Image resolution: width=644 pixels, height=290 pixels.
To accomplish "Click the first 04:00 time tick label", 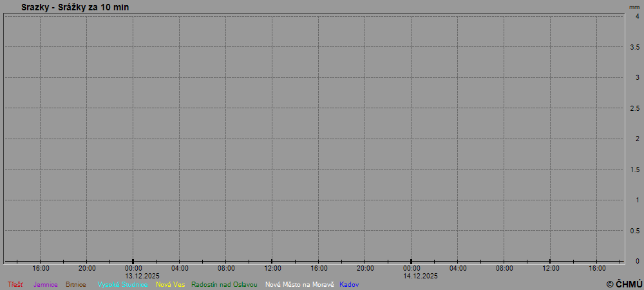I will click(x=180, y=268).
